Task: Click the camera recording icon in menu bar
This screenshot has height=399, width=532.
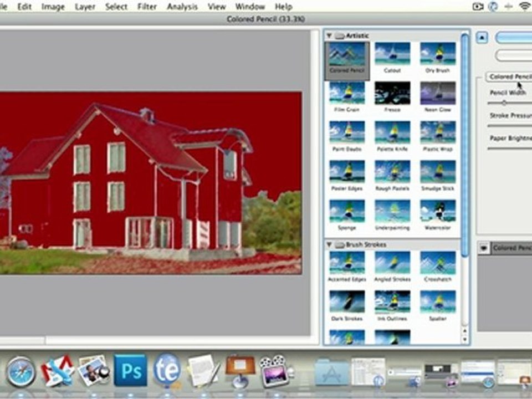Action: (x=478, y=7)
